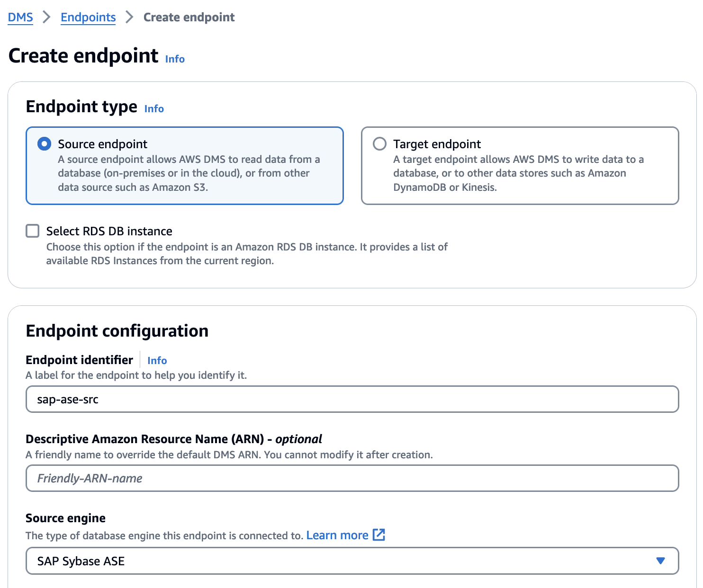The height and width of the screenshot is (588, 703).
Task: Go to DMS breadcrumb link
Action: click(20, 18)
